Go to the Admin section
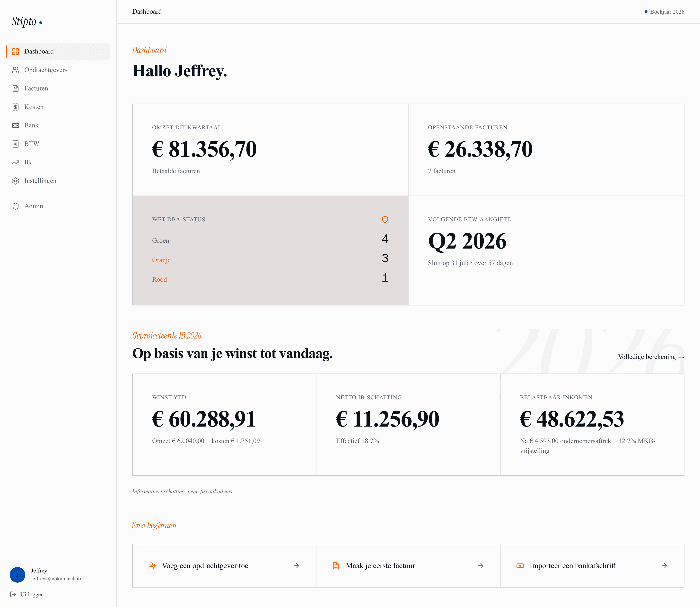The width and height of the screenshot is (700, 607). pyautogui.click(x=58, y=206)
